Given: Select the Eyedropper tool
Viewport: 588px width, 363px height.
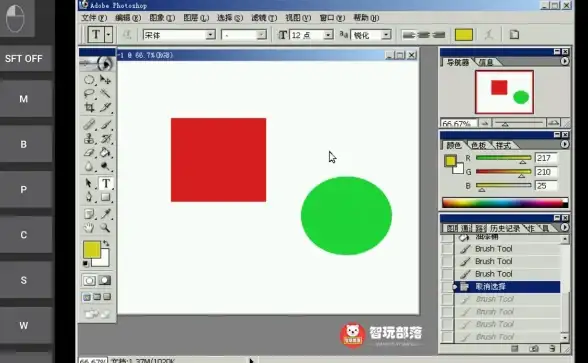Looking at the screenshot, I should point(105,214).
